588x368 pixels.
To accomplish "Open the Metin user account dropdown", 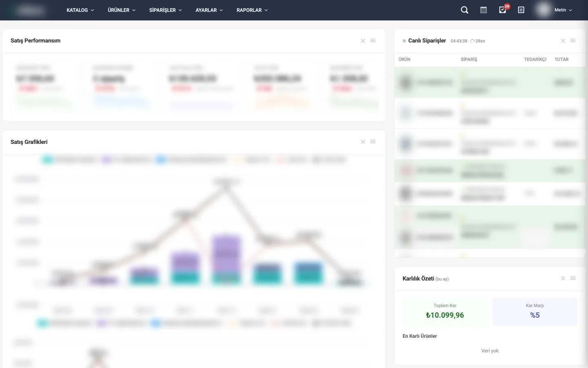I will (563, 10).
